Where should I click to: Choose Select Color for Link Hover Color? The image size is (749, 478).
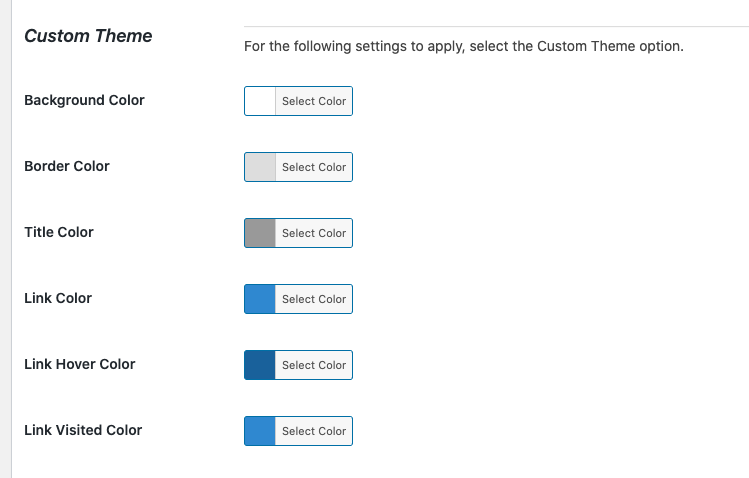[313, 365]
